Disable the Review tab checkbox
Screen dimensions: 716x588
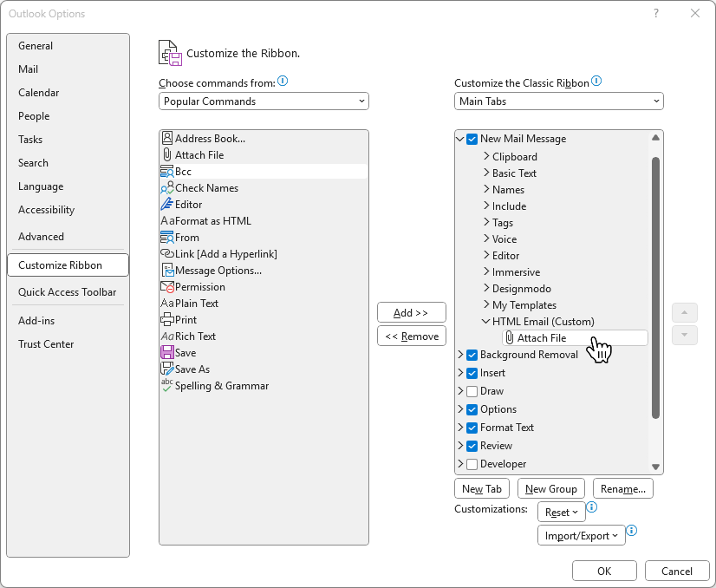tap(472, 446)
